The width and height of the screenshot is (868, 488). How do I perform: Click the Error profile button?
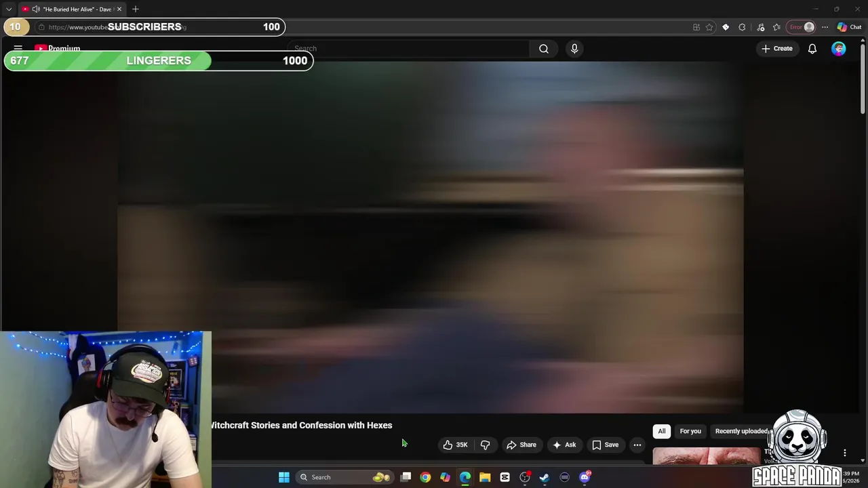[802, 27]
